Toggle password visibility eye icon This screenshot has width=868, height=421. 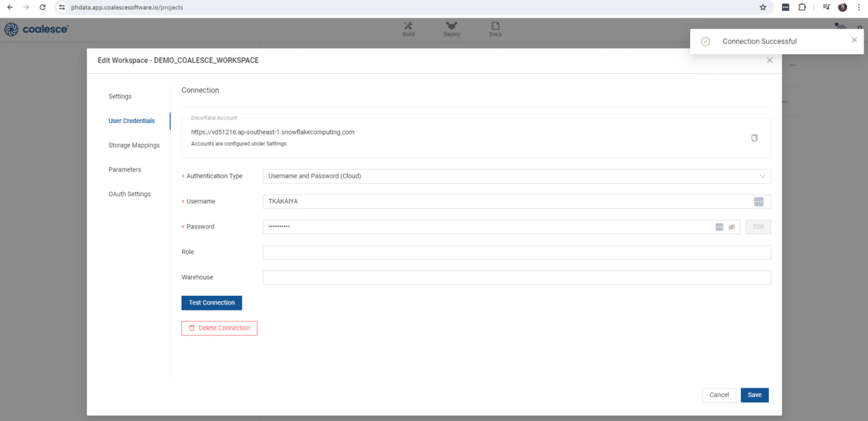pos(731,227)
